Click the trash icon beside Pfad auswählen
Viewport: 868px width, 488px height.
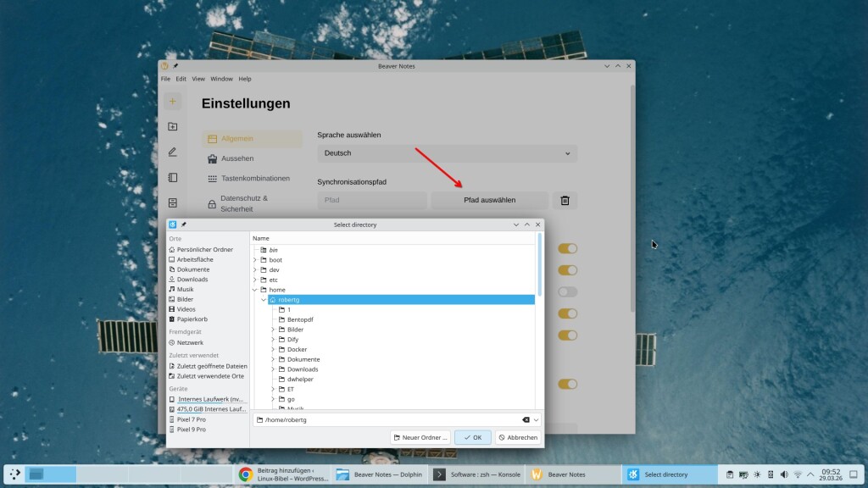(565, 201)
